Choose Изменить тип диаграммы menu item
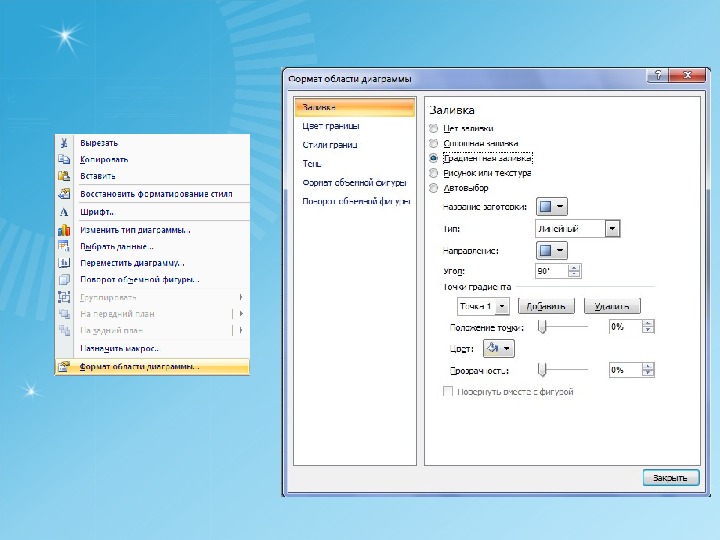Viewport: 720px width, 540px height. [x=152, y=230]
